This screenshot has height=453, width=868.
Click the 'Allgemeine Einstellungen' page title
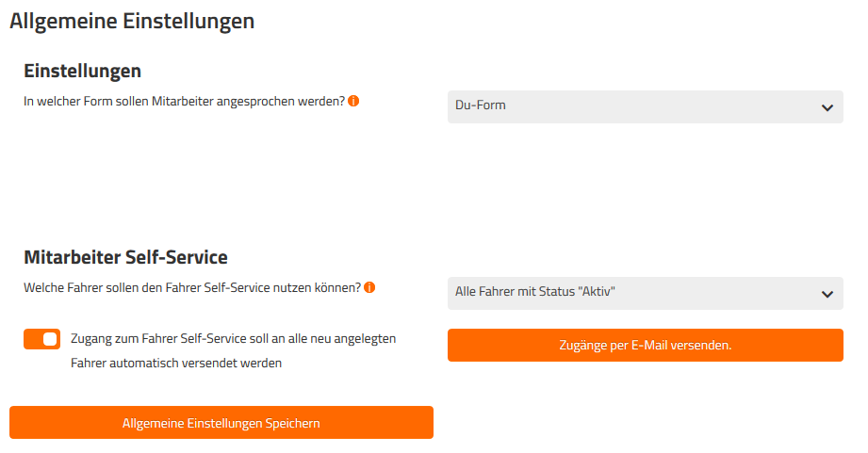click(x=132, y=21)
